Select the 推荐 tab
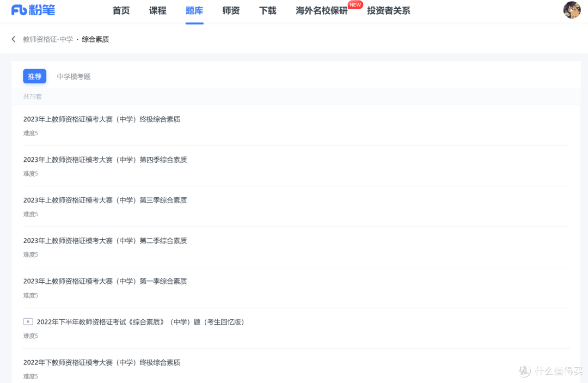This screenshot has height=383, width=588. (34, 76)
